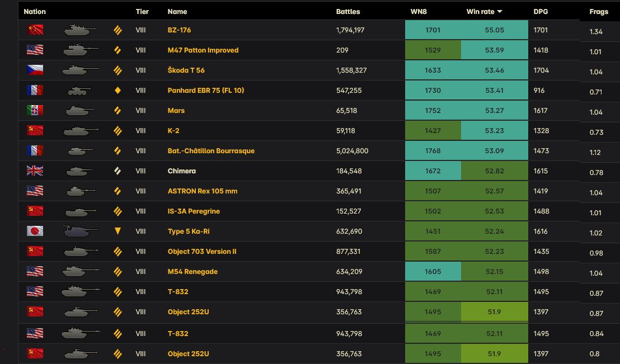Click the light tank diamond class icon
The height and width of the screenshot is (364, 620).
pyautogui.click(x=118, y=91)
